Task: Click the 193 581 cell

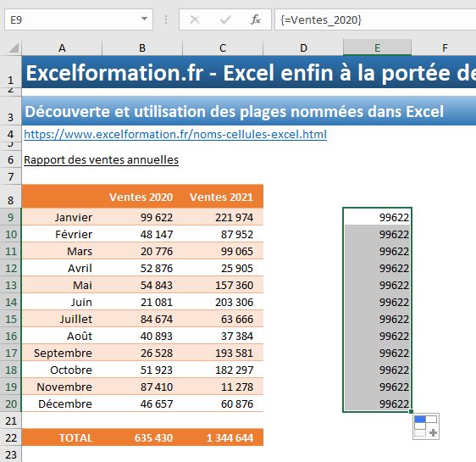Action: pos(223,353)
